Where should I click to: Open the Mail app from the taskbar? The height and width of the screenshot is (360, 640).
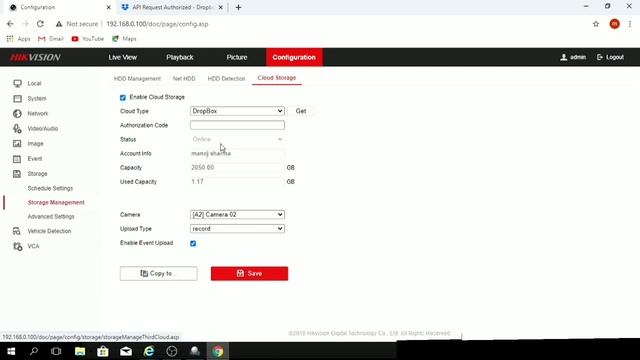click(126, 351)
